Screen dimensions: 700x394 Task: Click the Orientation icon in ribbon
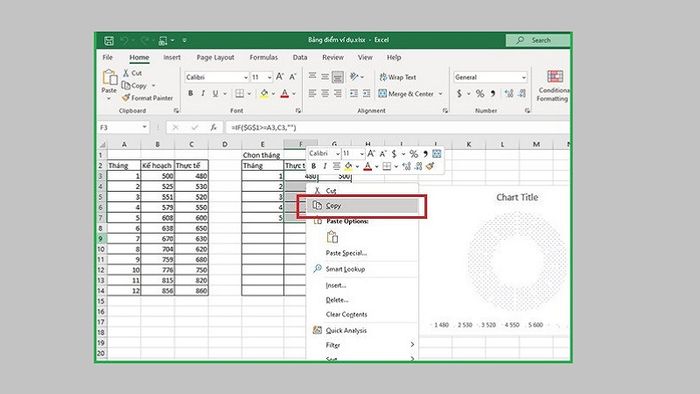354,77
